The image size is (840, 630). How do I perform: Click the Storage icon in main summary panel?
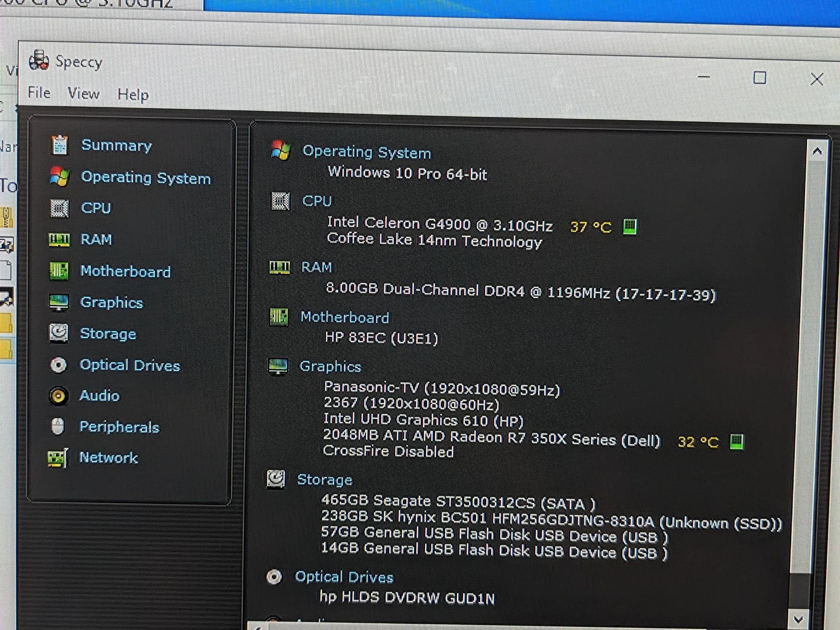click(x=276, y=479)
